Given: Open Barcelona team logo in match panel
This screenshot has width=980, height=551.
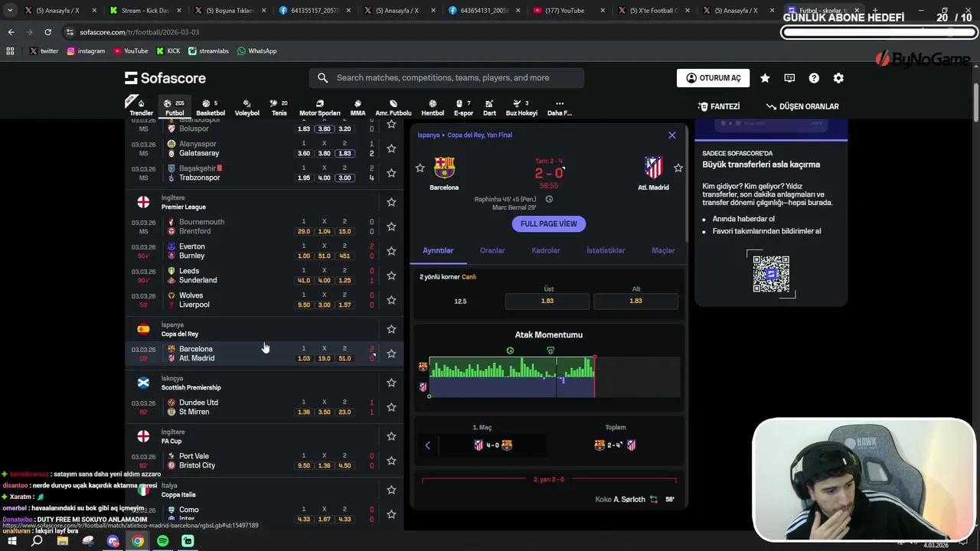Looking at the screenshot, I should (444, 168).
